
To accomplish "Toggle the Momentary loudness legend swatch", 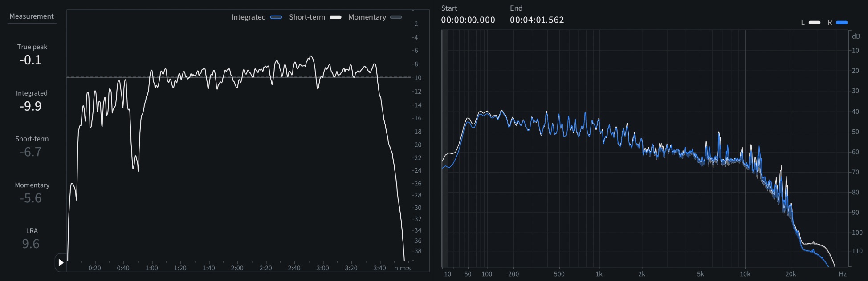I will pos(396,17).
